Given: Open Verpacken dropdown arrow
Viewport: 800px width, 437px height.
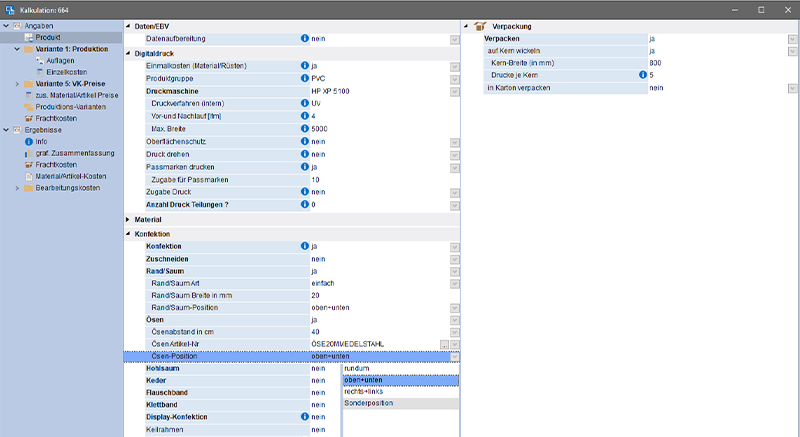Looking at the screenshot, I should tap(792, 39).
